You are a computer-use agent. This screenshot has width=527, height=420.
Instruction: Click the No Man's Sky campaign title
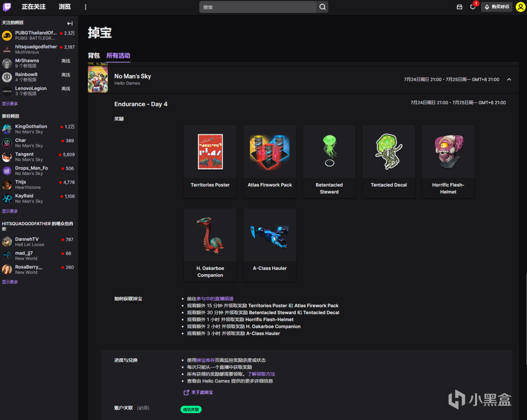[133, 76]
